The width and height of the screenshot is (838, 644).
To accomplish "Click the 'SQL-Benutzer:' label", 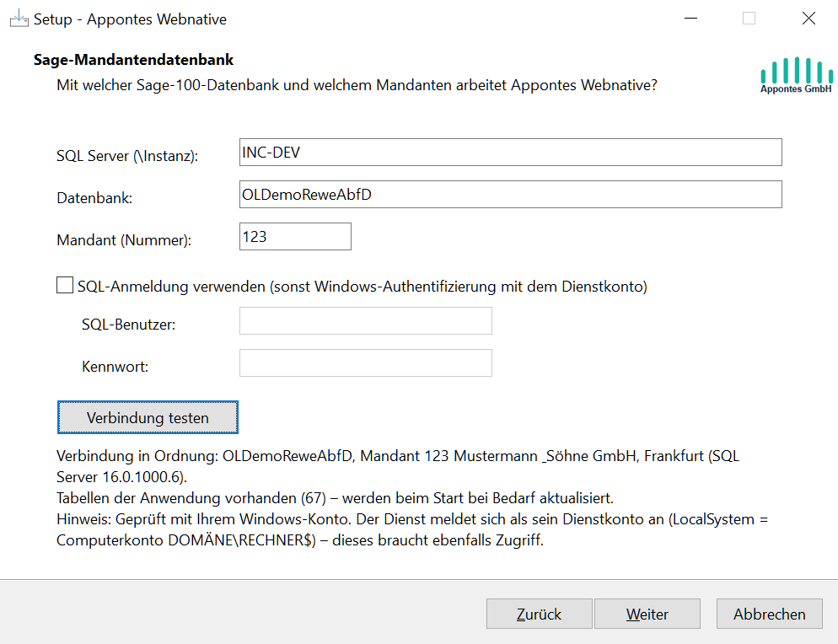I will (128, 325).
